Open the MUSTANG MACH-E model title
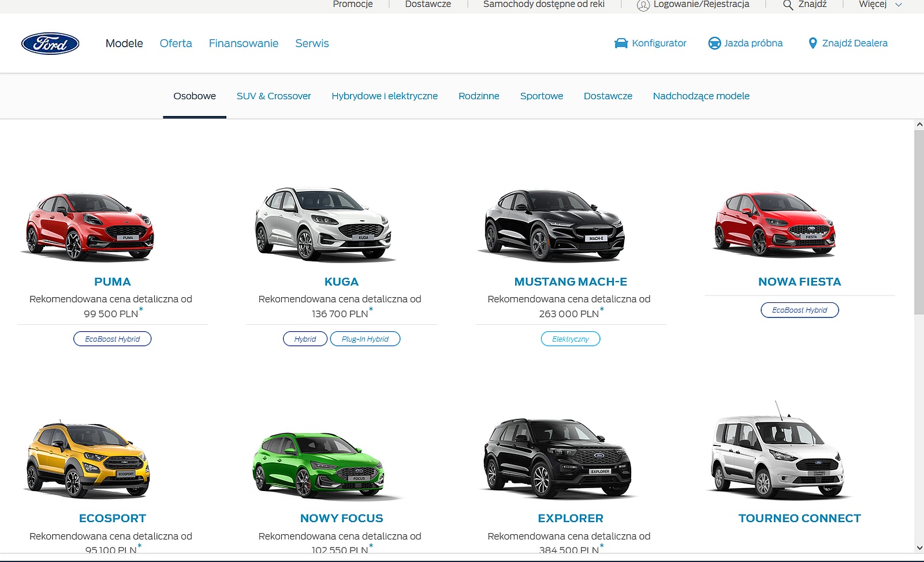This screenshot has height=562, width=924. coord(571,282)
